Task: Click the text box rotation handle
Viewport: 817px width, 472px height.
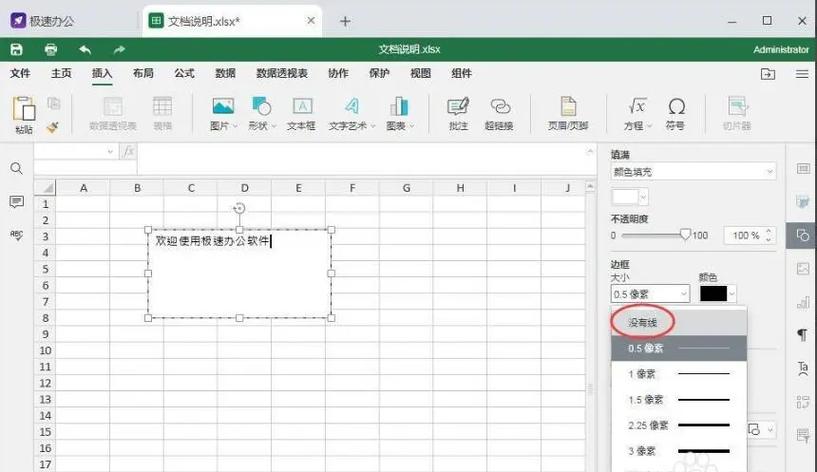Action: click(239, 208)
